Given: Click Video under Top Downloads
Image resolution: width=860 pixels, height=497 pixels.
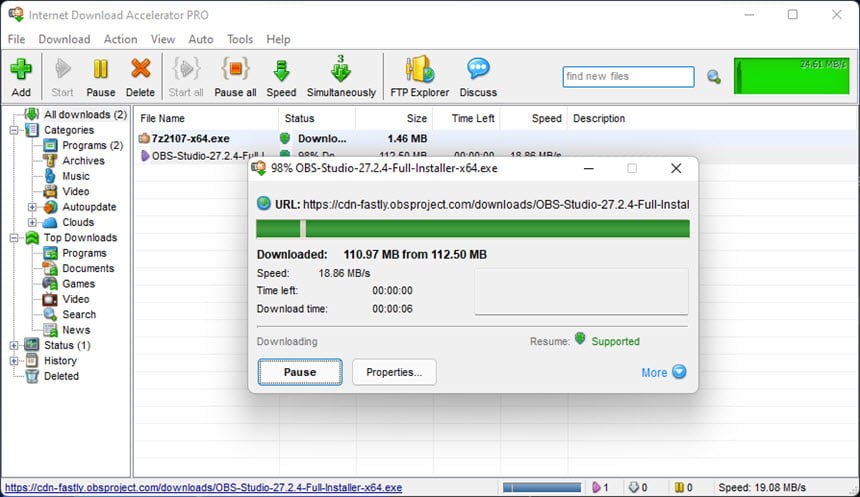Looking at the screenshot, I should 76,299.
